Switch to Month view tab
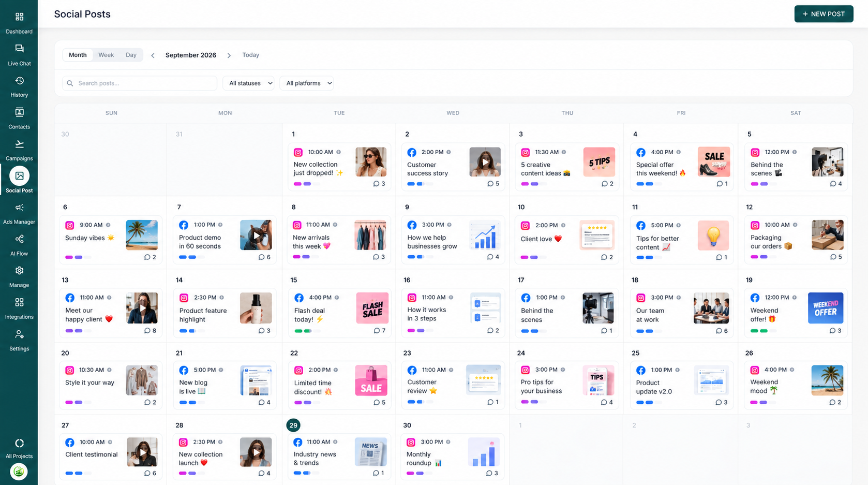This screenshot has width=868, height=485. click(x=78, y=55)
